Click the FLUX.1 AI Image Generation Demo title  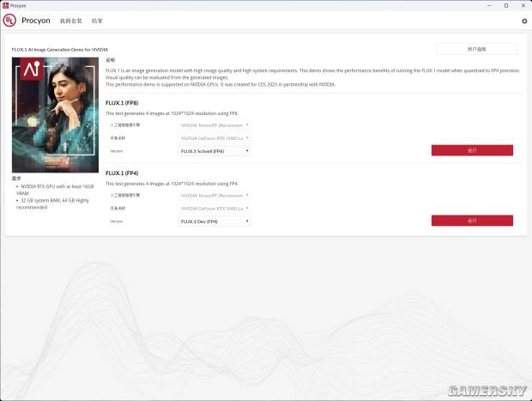(60, 50)
